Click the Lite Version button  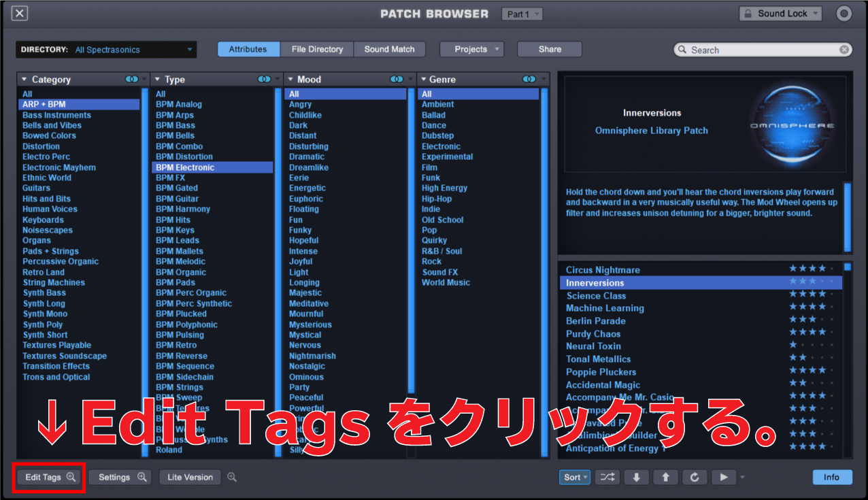pyautogui.click(x=190, y=477)
